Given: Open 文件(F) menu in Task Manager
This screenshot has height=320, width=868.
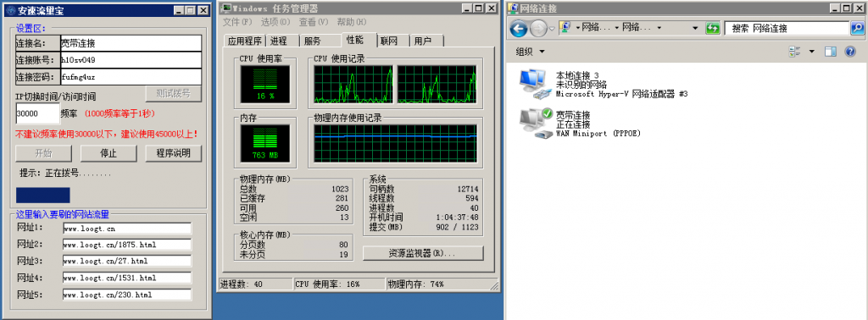Looking at the screenshot, I should click(237, 22).
